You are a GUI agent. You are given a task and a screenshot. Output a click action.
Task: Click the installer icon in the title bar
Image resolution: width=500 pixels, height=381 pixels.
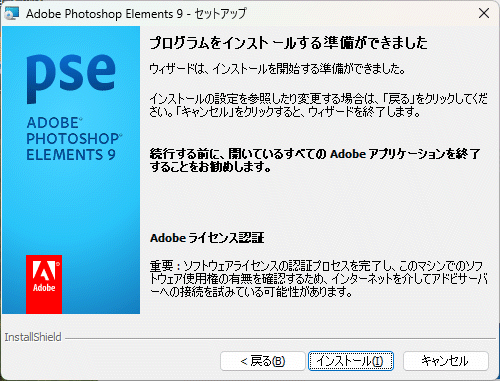[12, 14]
